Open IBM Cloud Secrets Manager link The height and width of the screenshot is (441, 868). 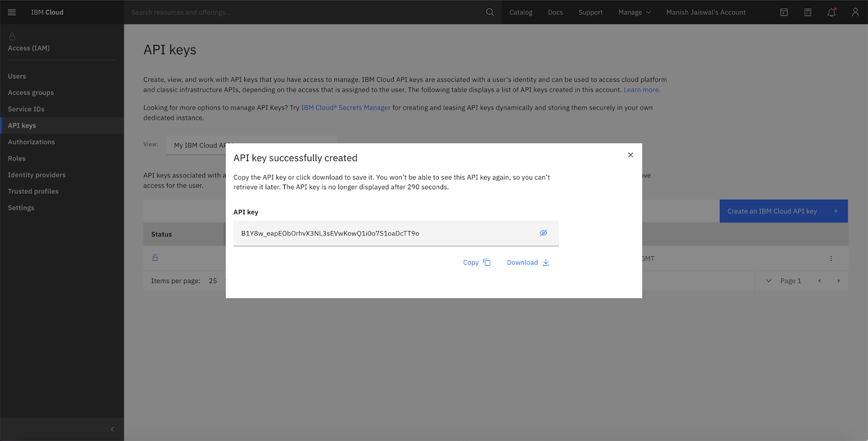point(346,107)
